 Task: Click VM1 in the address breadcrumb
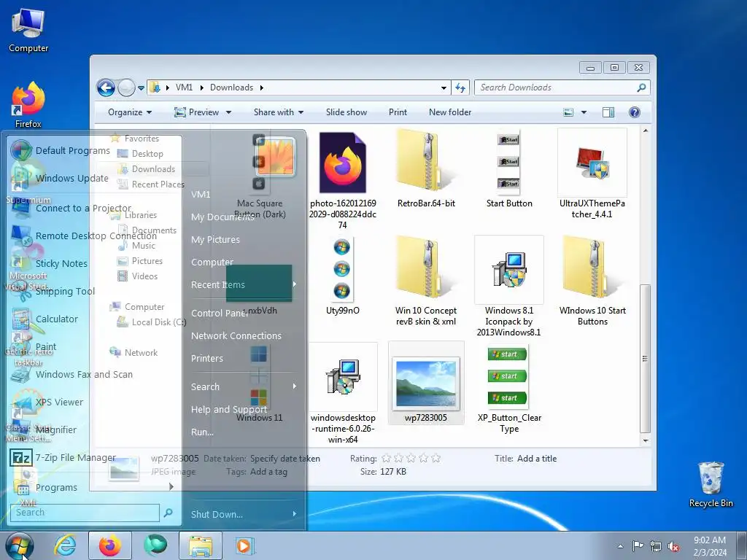[x=184, y=87]
